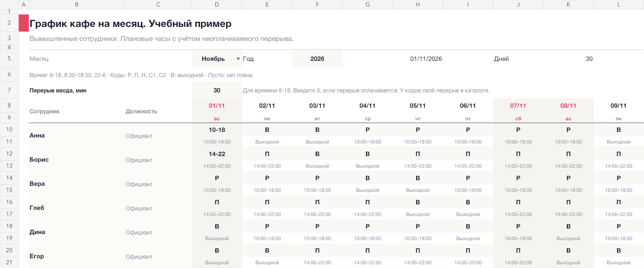Click weekday 'сб' under 07/11
The width and height of the screenshot is (644, 268).
(x=518, y=119)
